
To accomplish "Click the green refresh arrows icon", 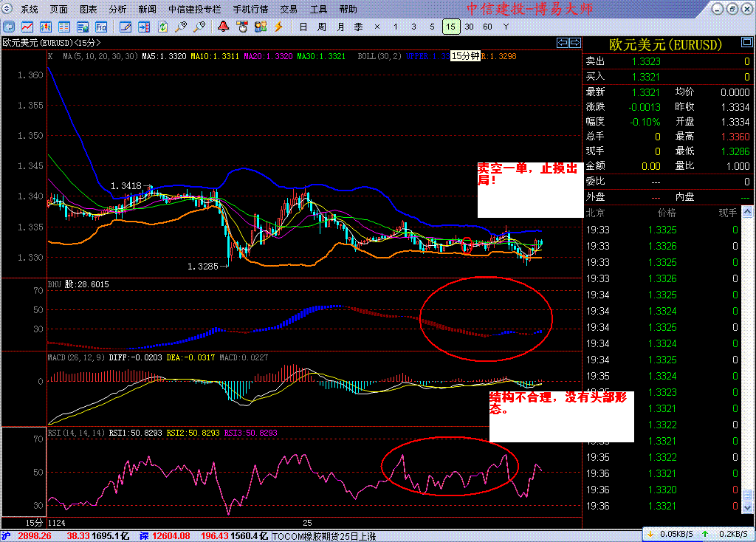I will coord(162,27).
